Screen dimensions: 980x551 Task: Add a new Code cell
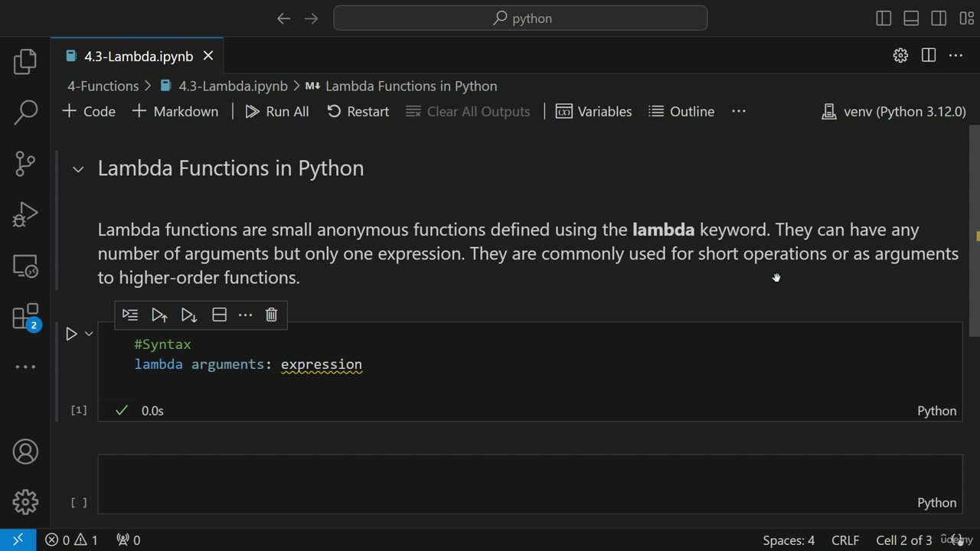(x=89, y=111)
